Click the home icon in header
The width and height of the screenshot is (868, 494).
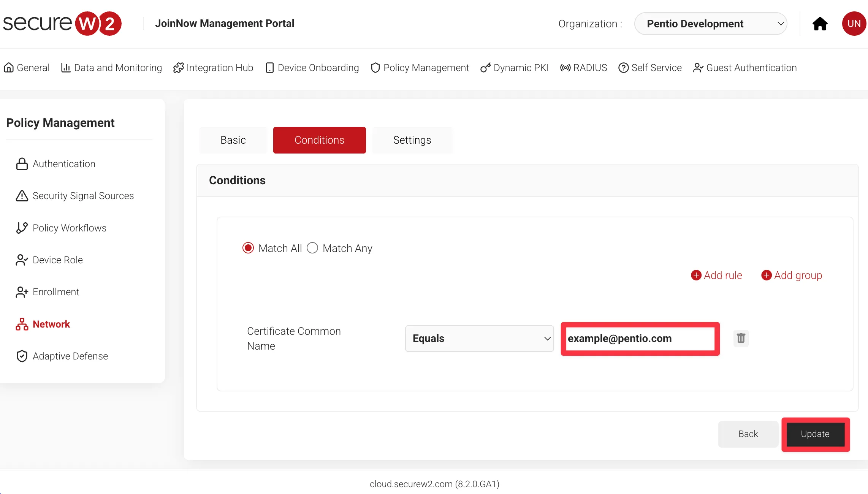point(820,24)
